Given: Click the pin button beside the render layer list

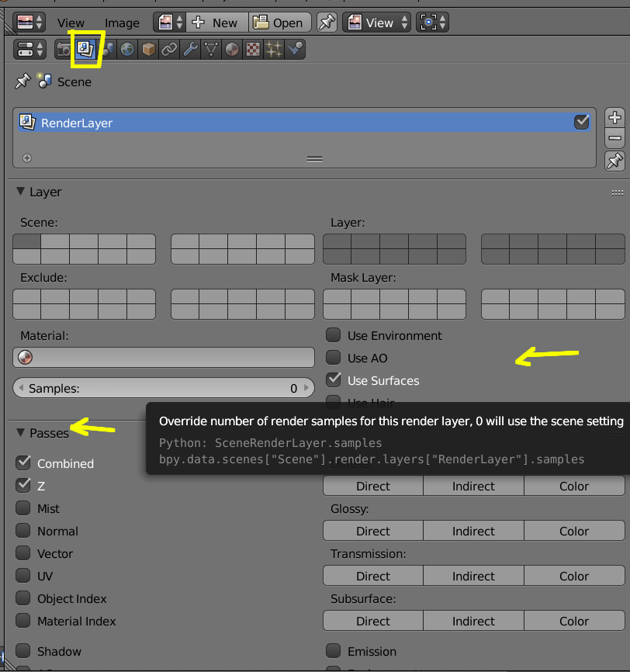Looking at the screenshot, I should (614, 161).
